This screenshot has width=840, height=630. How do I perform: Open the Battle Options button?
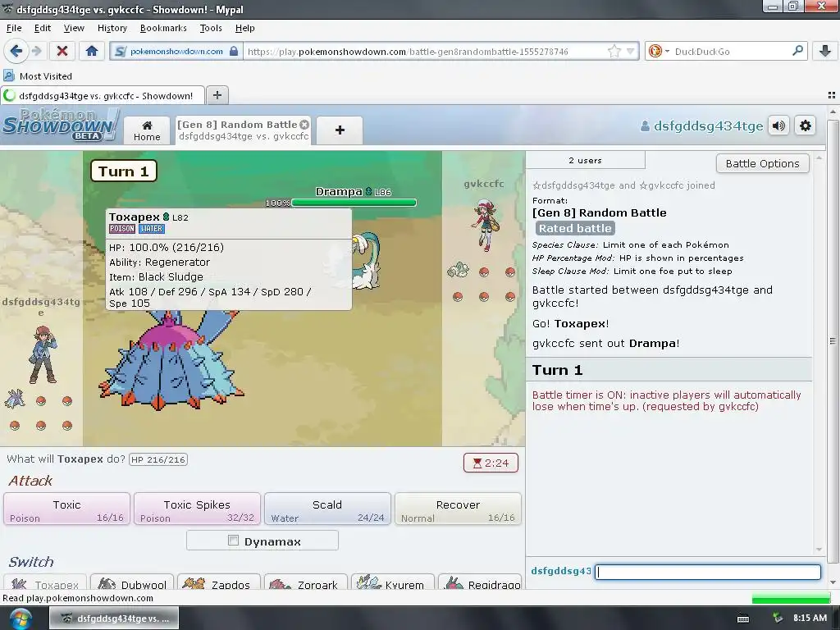[762, 163]
